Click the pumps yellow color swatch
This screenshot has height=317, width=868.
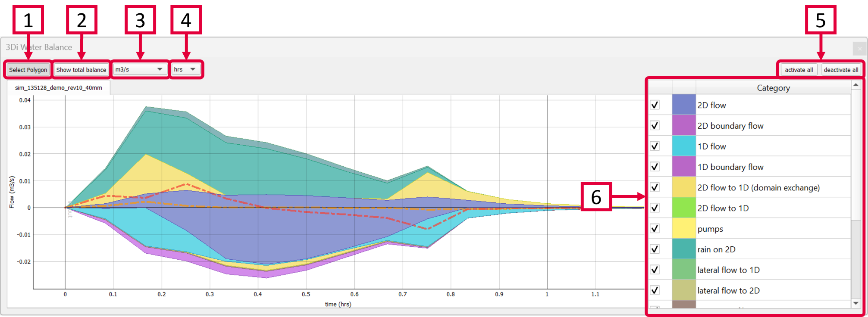tap(683, 229)
